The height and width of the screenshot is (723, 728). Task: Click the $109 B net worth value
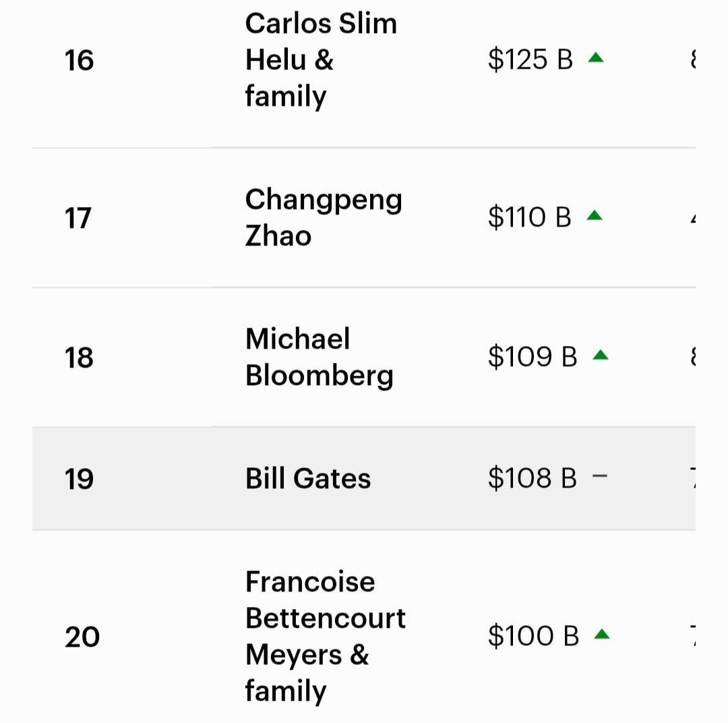tap(533, 357)
